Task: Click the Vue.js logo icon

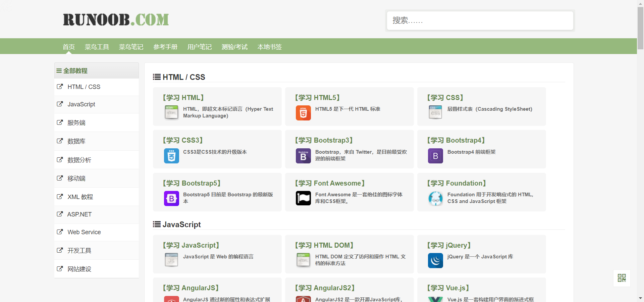Action: click(435, 299)
